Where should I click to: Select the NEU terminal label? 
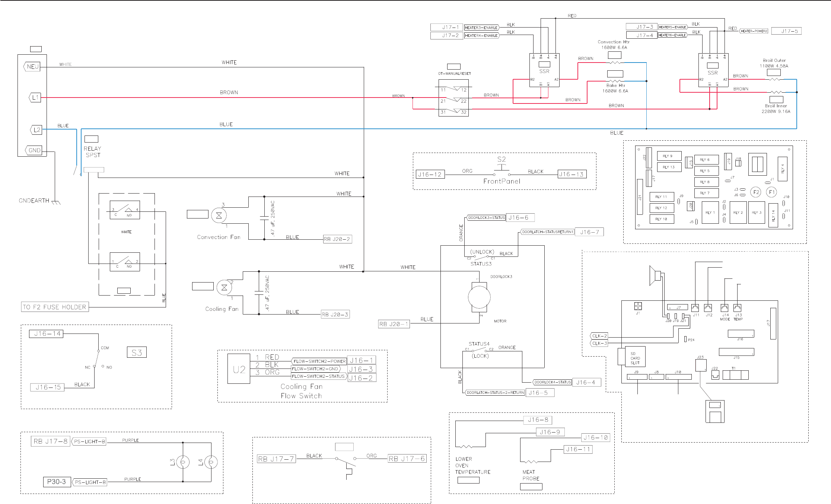click(32, 67)
